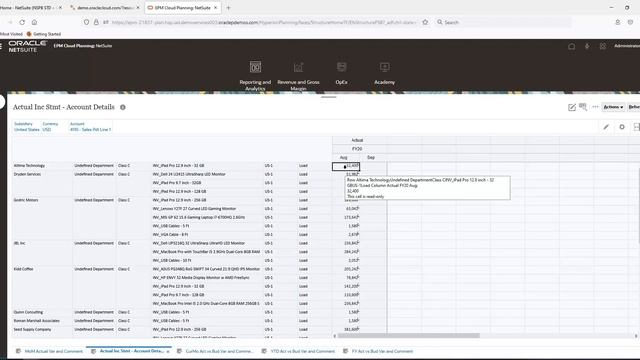The height and width of the screenshot is (360, 640).
Task: Click the site lock security icon
Action: pyautogui.click(x=96, y=22)
